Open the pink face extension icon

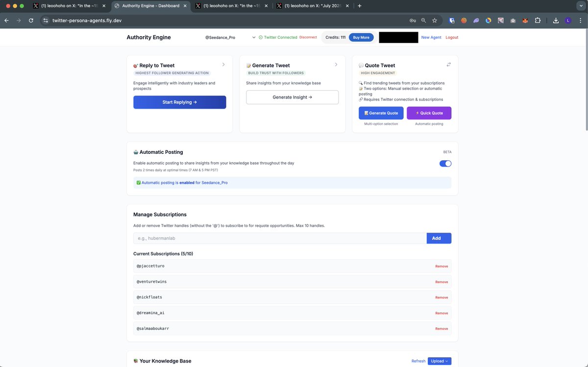click(x=501, y=21)
